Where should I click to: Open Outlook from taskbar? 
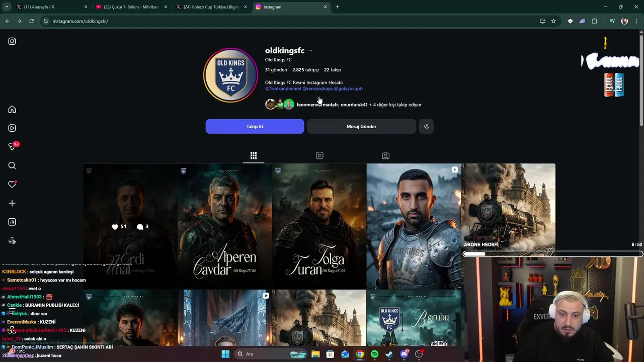click(345, 354)
